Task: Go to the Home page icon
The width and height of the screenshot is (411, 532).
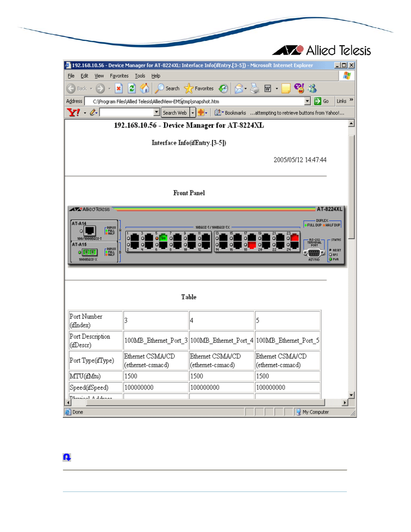Action: coord(145,88)
